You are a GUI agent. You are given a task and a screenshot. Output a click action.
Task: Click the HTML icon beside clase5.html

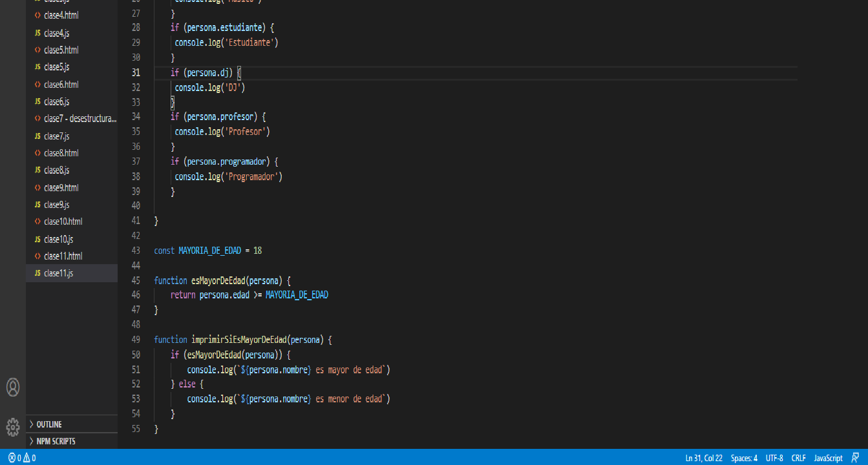tap(37, 50)
